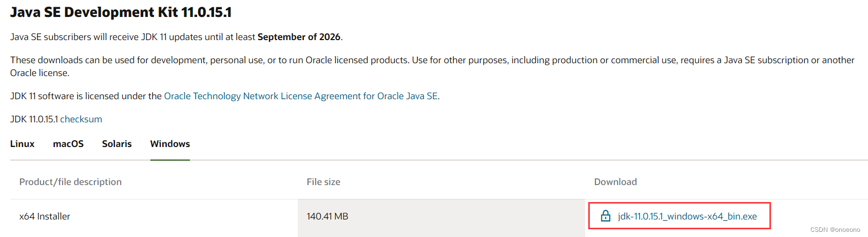This screenshot has width=868, height=237.
Task: Click the Java SE subscribers sentence
Action: [133, 37]
